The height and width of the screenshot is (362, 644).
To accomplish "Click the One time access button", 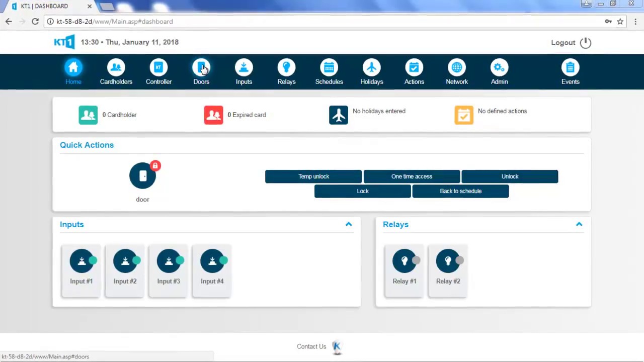I will click(412, 176).
